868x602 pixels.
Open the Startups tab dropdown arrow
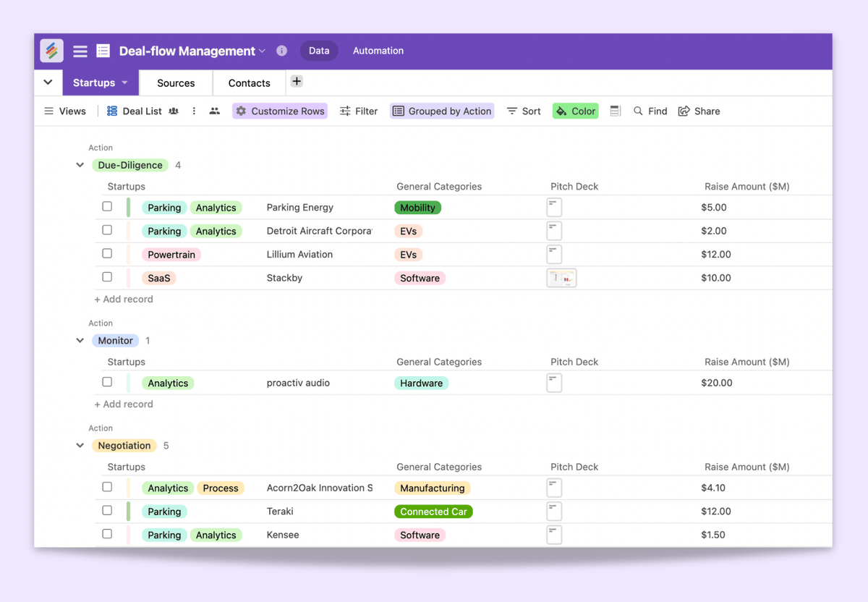tap(124, 82)
